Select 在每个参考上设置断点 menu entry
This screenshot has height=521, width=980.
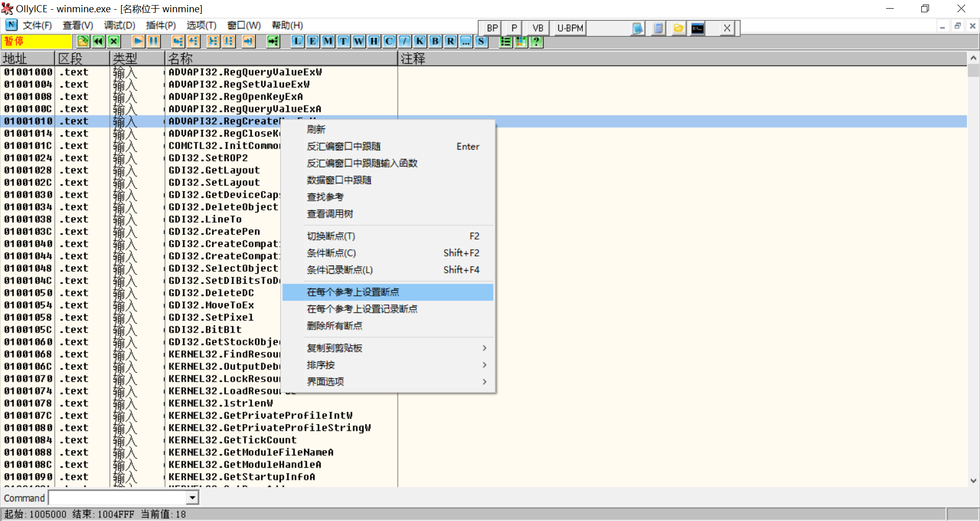388,292
